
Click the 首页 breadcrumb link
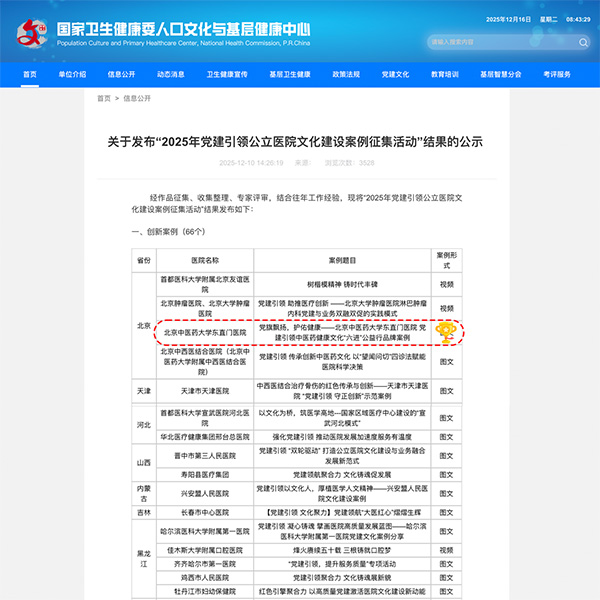tap(104, 99)
